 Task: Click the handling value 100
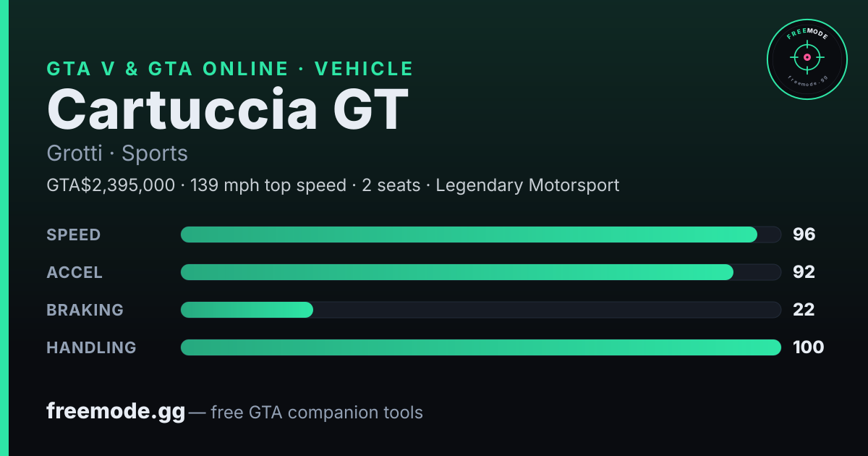click(808, 347)
